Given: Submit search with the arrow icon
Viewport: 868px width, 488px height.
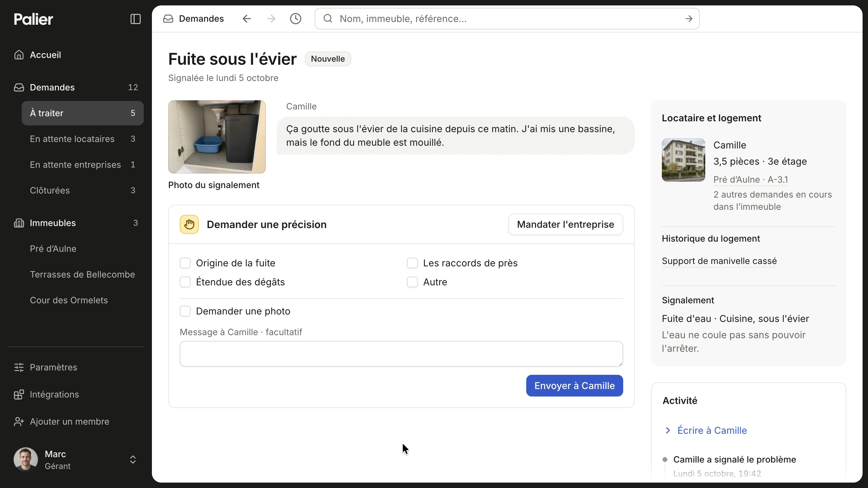Looking at the screenshot, I should (689, 19).
